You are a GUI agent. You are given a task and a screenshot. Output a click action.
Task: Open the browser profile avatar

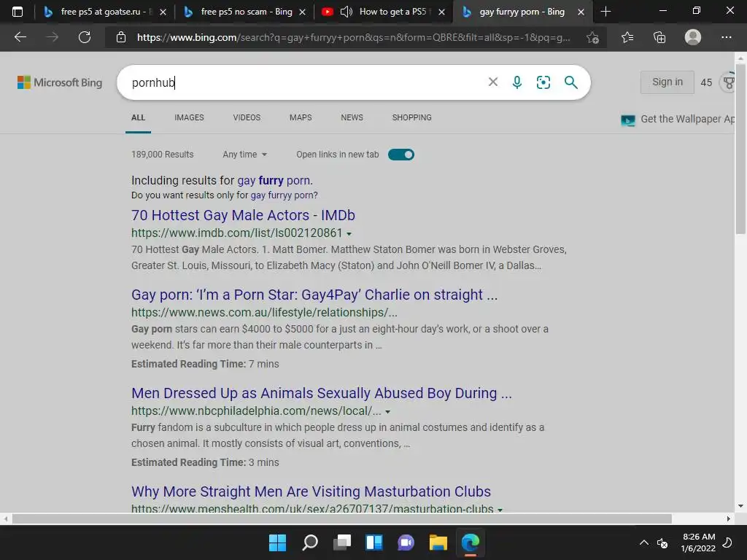click(x=693, y=37)
